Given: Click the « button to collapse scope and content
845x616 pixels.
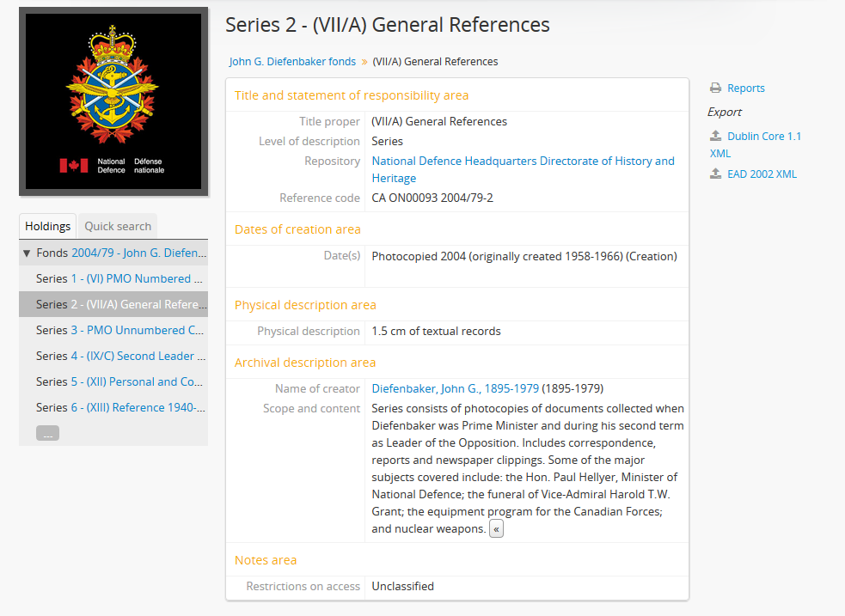Looking at the screenshot, I should coord(496,528).
